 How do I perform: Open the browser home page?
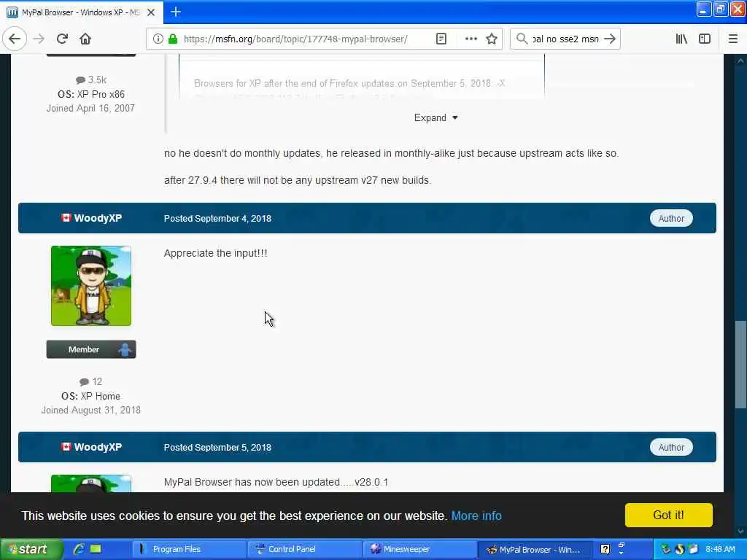click(85, 39)
